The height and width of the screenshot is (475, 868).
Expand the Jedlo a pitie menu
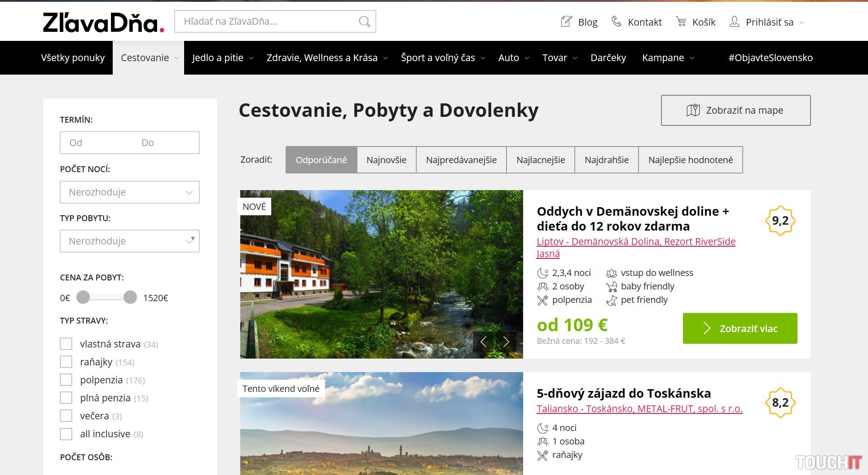pyautogui.click(x=222, y=58)
